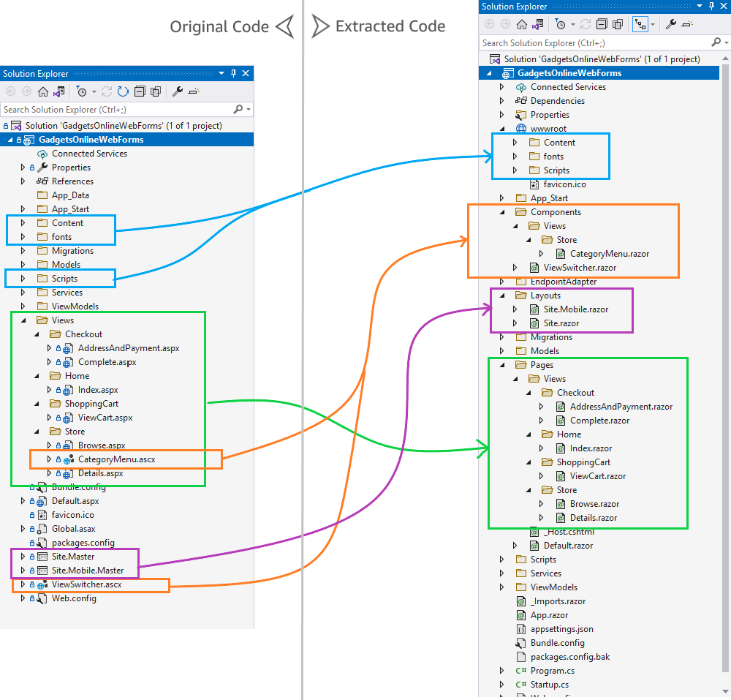Open Properties via the wrench icon

(x=178, y=92)
